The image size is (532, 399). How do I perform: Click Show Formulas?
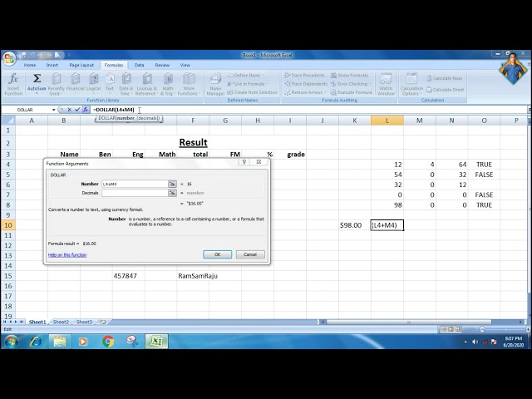349,76
